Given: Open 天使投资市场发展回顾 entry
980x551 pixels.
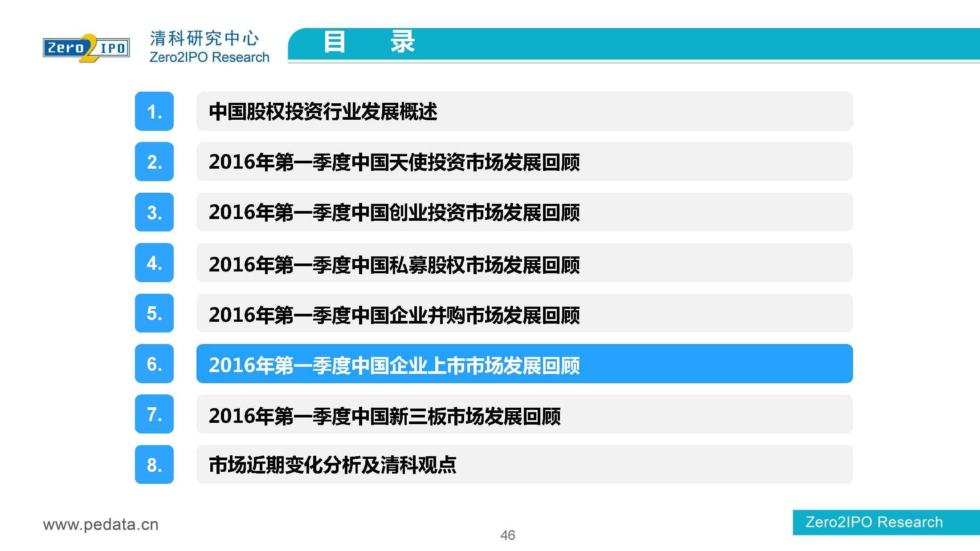Looking at the screenshot, I should 524,162.
